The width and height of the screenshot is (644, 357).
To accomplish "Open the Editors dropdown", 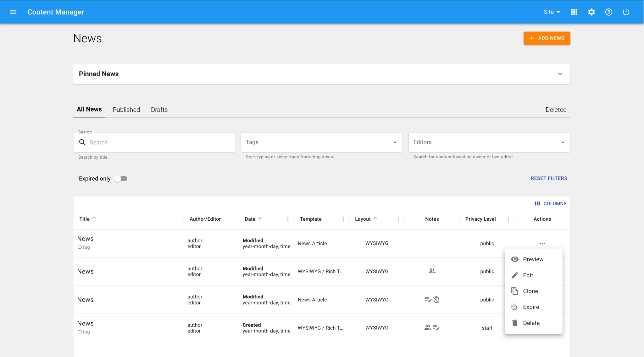I will 562,142.
